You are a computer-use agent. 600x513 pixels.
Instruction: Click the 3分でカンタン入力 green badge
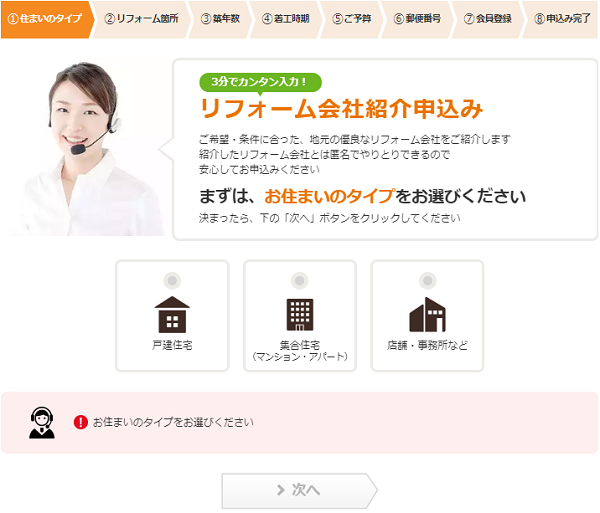260,83
